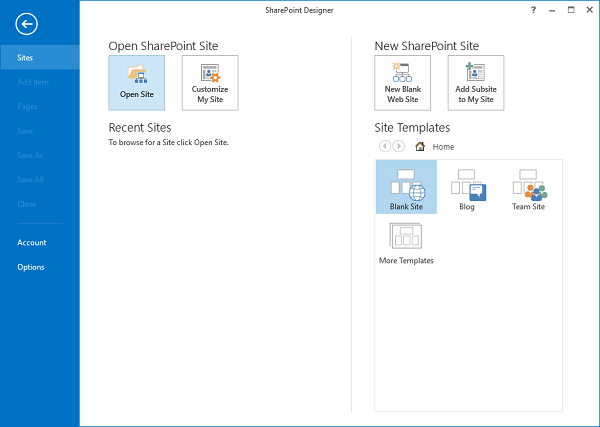The image size is (600, 427).
Task: Click the back arrow circle button
Action: [27, 24]
